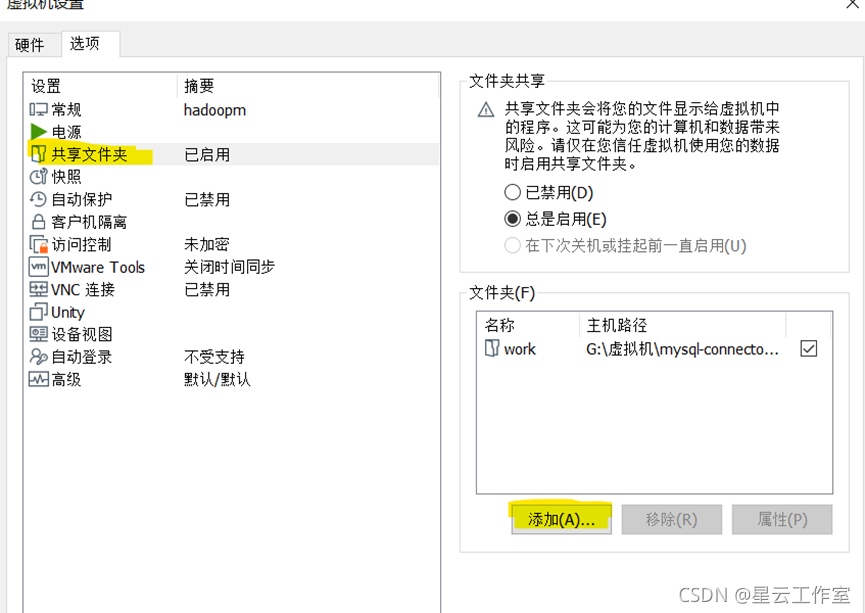This screenshot has width=865, height=613.
Task: Click the 高级 waveform icon
Action: [38, 379]
